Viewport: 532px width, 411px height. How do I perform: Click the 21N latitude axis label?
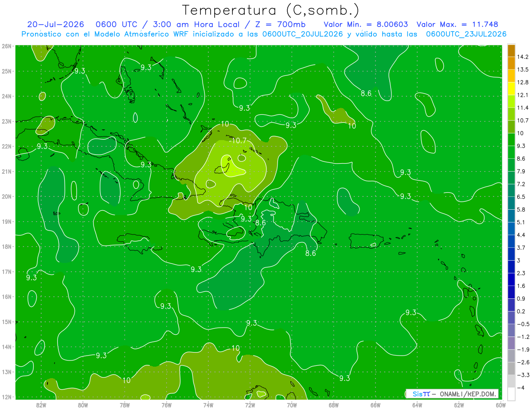6,172
